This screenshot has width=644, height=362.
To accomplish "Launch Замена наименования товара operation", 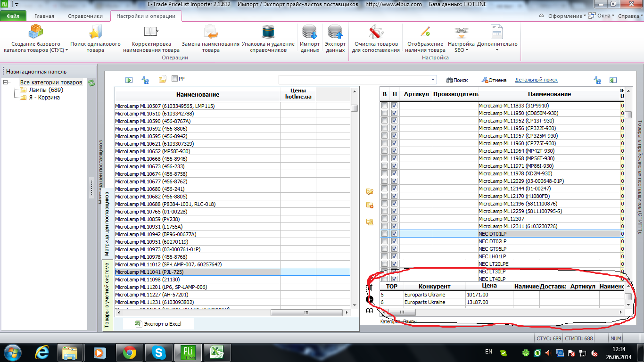I will 211,32.
